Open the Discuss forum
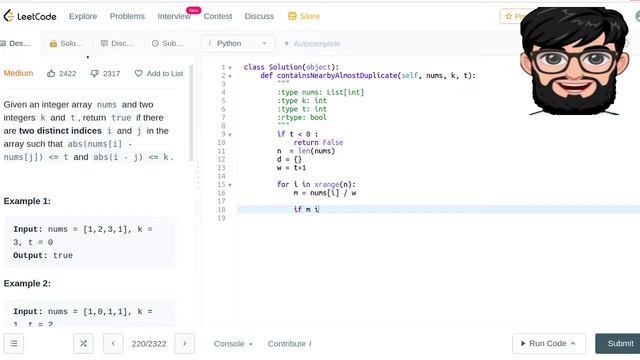 coord(259,16)
